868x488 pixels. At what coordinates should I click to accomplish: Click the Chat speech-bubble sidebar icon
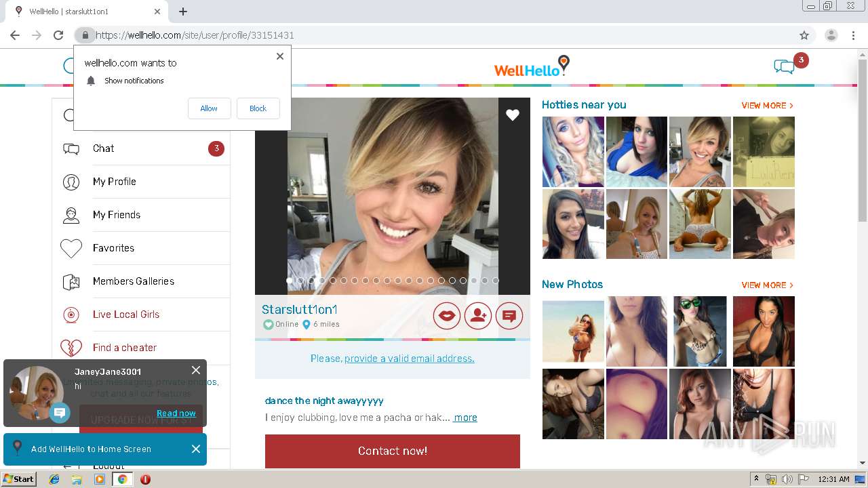tap(71, 148)
